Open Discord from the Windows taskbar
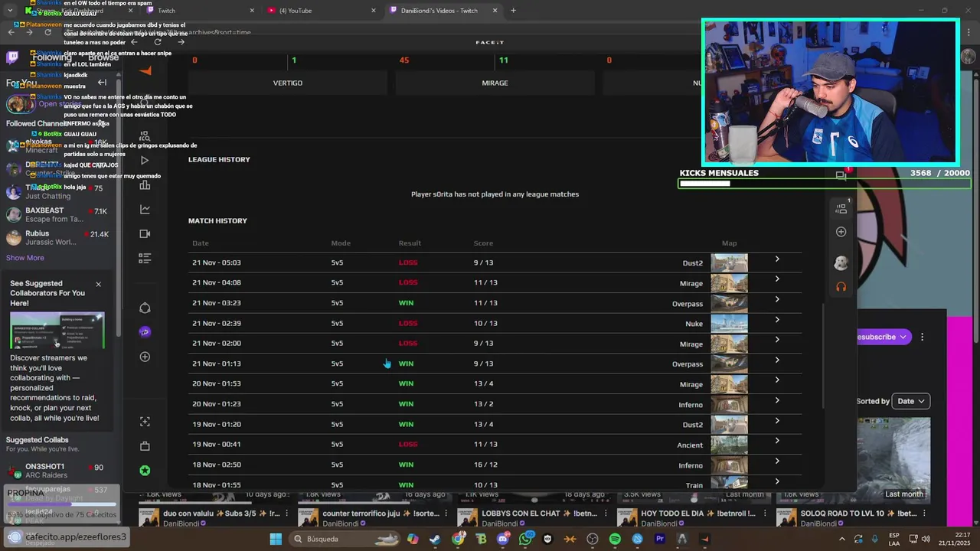 [x=502, y=539]
